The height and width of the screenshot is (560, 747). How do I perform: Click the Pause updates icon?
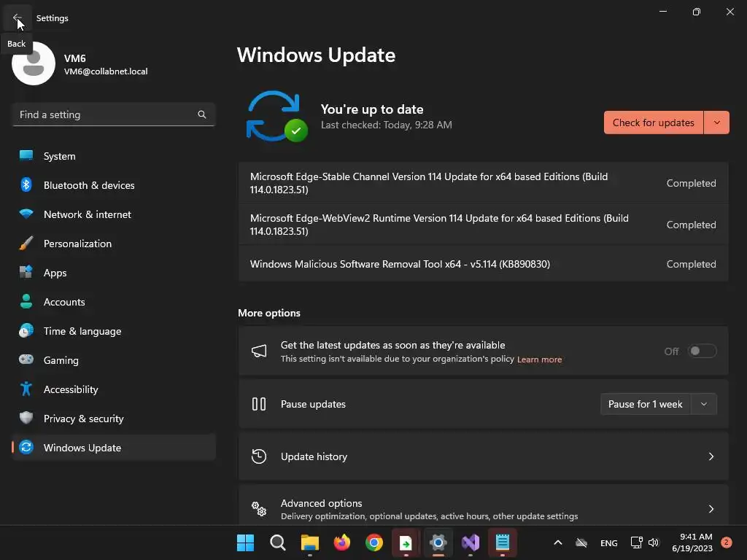coord(259,404)
